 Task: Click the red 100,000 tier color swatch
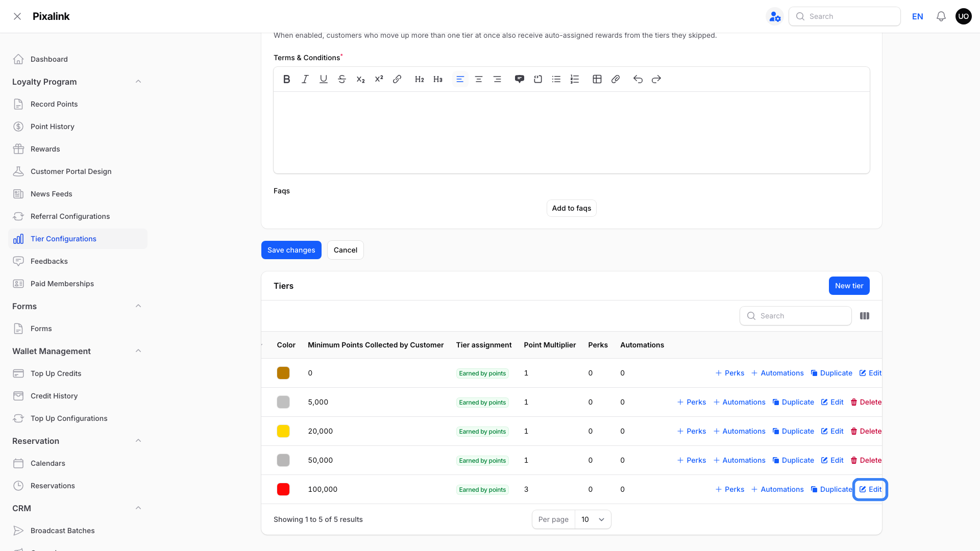(283, 489)
